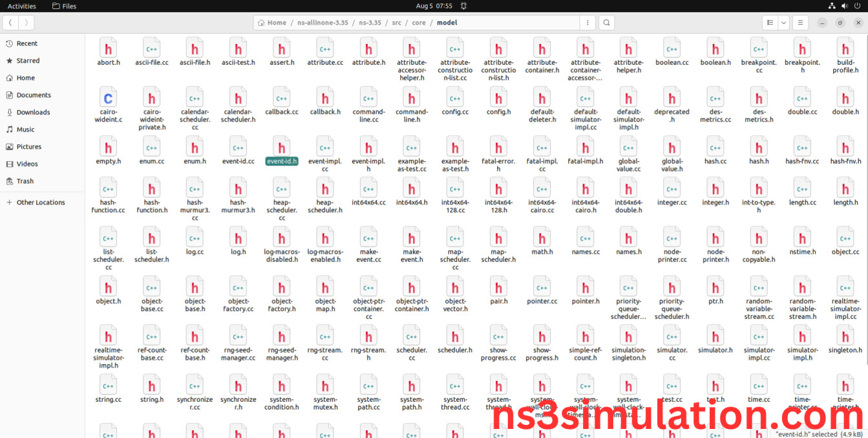Select the abort.h header file

pos(108,49)
